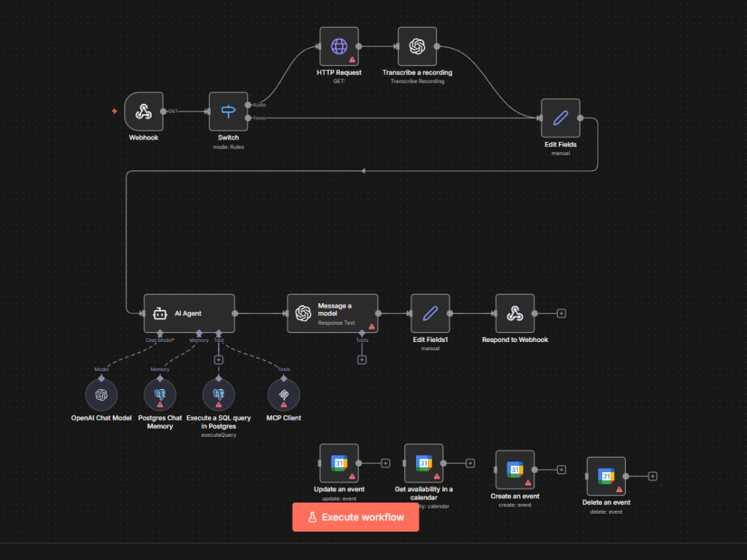Image resolution: width=747 pixels, height=560 pixels.
Task: Execute the workflow
Action: click(356, 517)
